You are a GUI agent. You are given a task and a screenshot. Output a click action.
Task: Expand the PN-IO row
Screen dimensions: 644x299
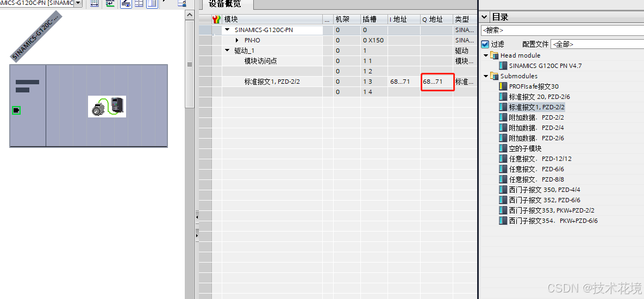[x=237, y=40]
